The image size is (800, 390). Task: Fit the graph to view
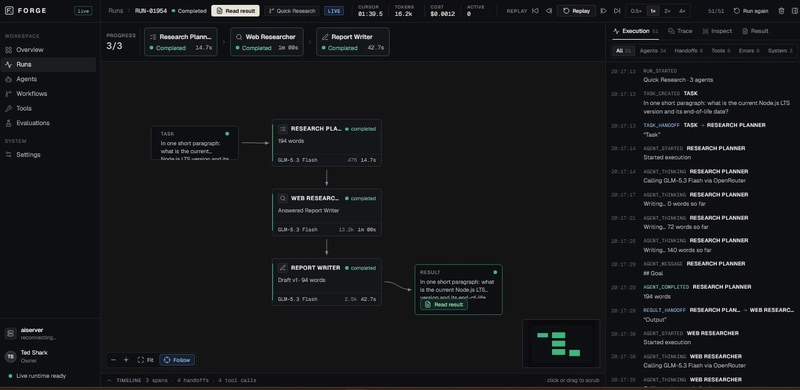[145, 360]
